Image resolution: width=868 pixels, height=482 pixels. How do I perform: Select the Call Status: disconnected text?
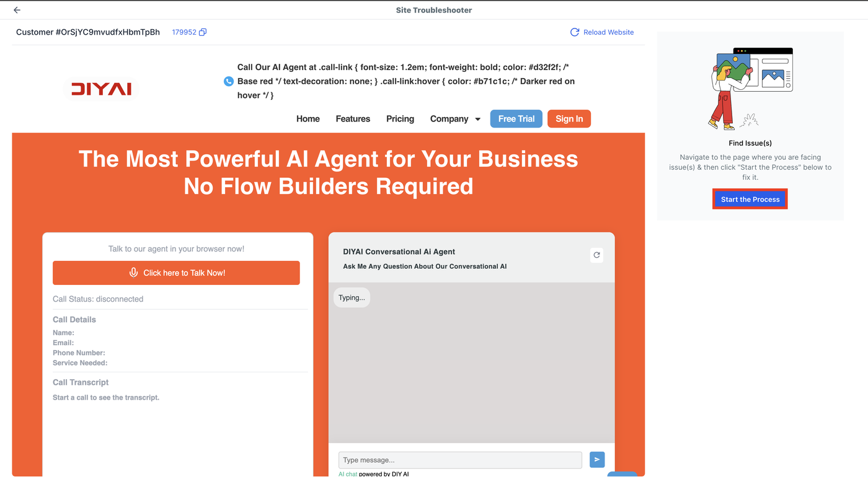click(98, 299)
